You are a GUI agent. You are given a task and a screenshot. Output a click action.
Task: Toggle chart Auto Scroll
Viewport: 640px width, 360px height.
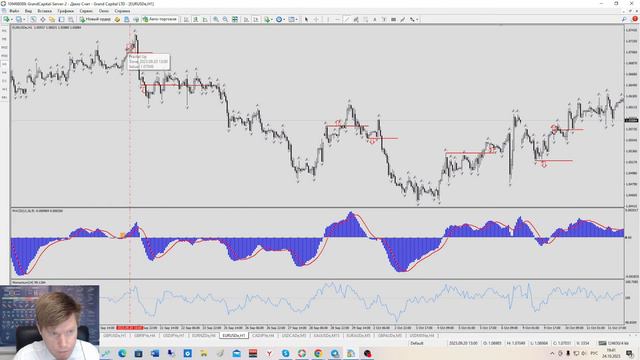pyautogui.click(x=246, y=19)
